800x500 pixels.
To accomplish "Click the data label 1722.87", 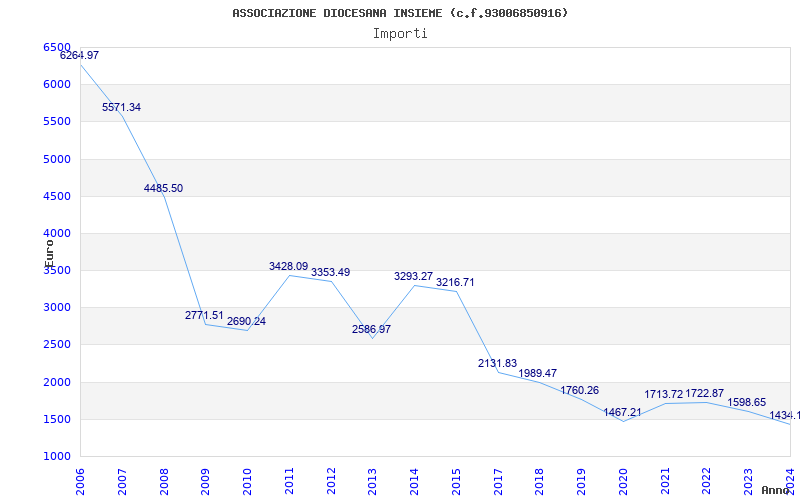I will point(705,393).
